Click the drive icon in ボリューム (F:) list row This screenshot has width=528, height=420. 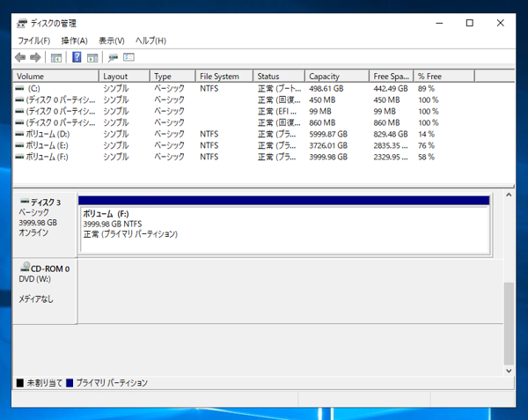click(x=20, y=157)
